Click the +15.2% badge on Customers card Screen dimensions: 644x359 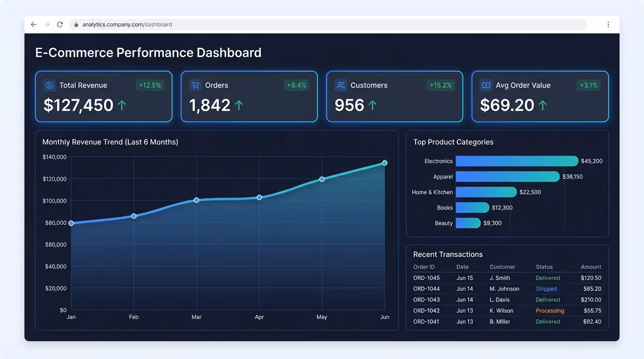440,85
